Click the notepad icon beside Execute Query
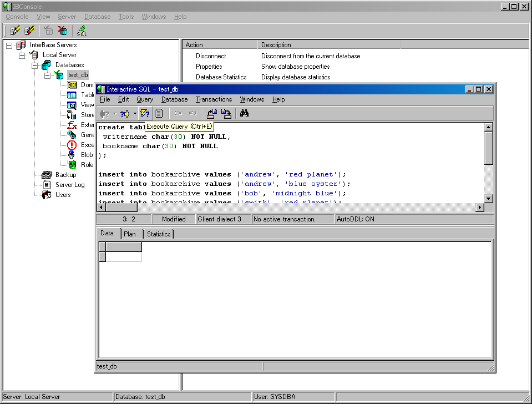 click(159, 114)
